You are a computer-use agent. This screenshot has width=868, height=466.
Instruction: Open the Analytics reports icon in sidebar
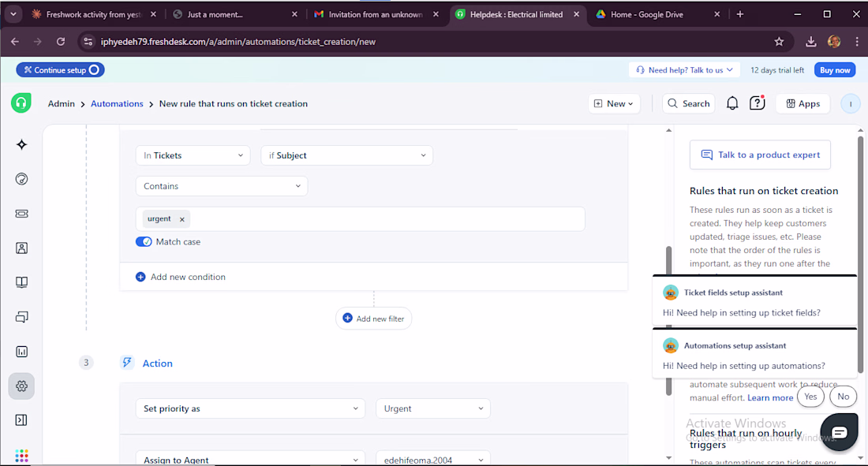[x=21, y=352]
